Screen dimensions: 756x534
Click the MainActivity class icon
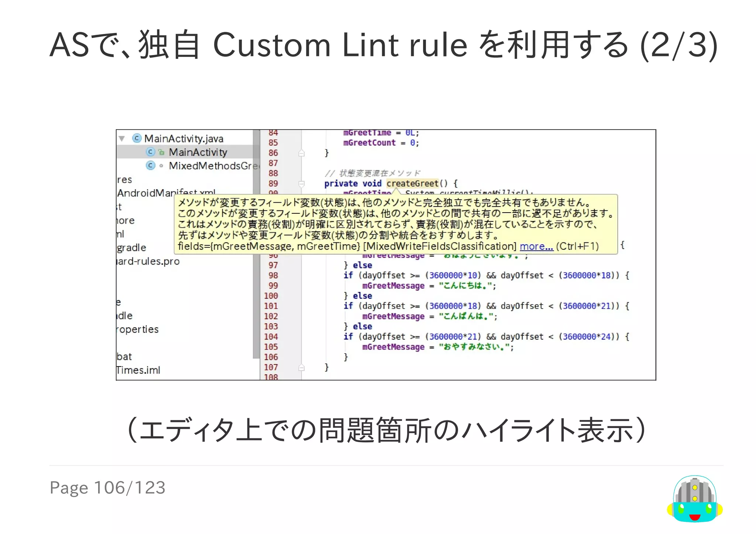point(150,152)
